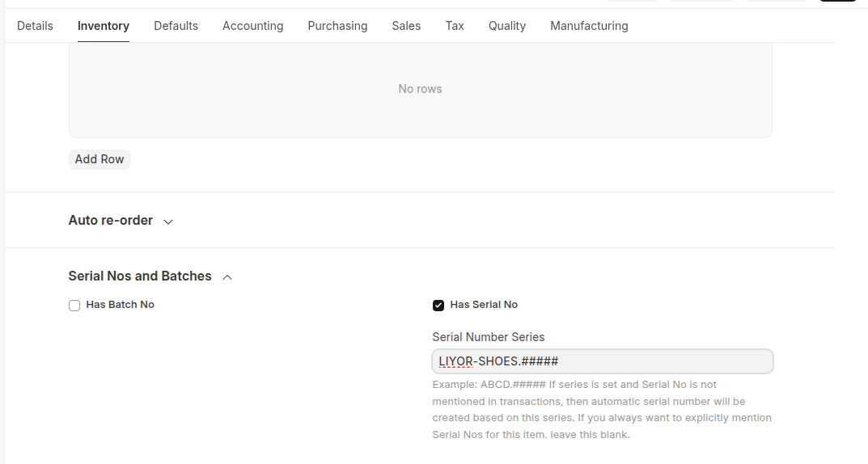Click the Serial Nos and Batches heading

point(140,276)
